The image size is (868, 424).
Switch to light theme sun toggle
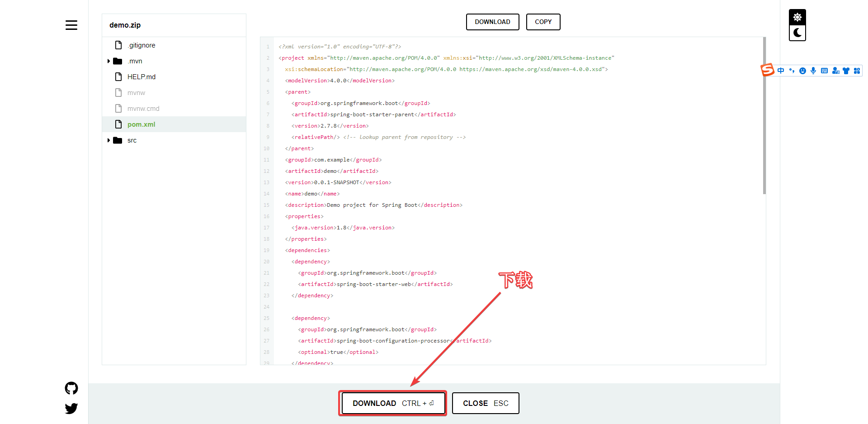click(x=797, y=17)
